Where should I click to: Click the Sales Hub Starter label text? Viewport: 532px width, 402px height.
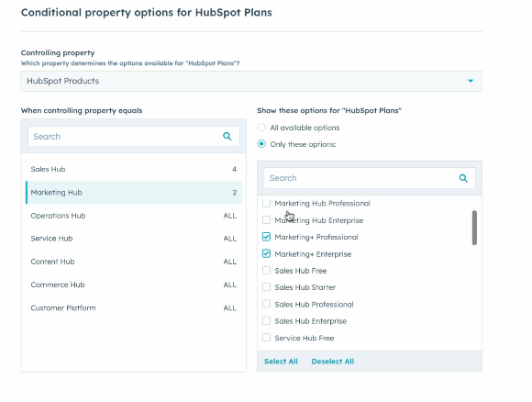305,287
